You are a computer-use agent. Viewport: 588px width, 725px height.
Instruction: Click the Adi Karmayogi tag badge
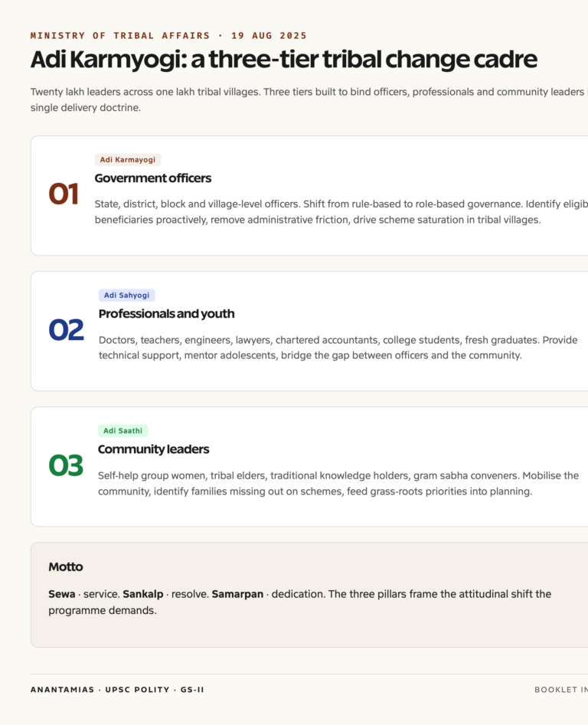(128, 159)
